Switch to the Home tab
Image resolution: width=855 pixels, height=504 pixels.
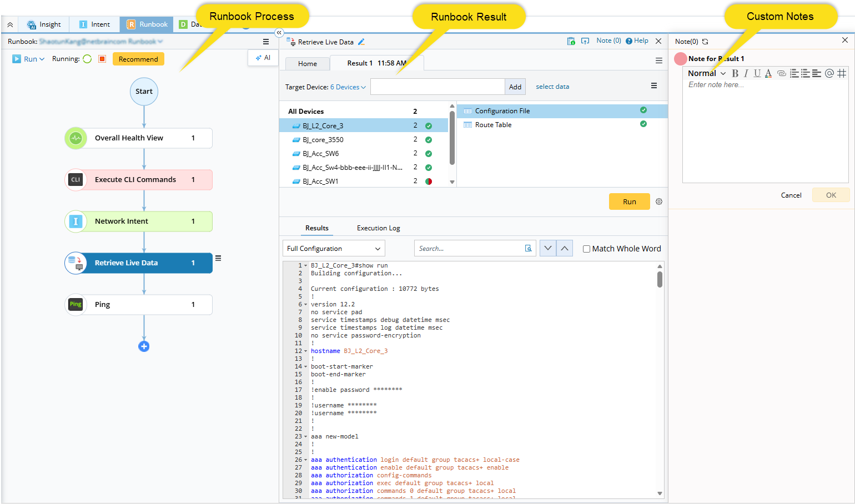click(x=308, y=64)
